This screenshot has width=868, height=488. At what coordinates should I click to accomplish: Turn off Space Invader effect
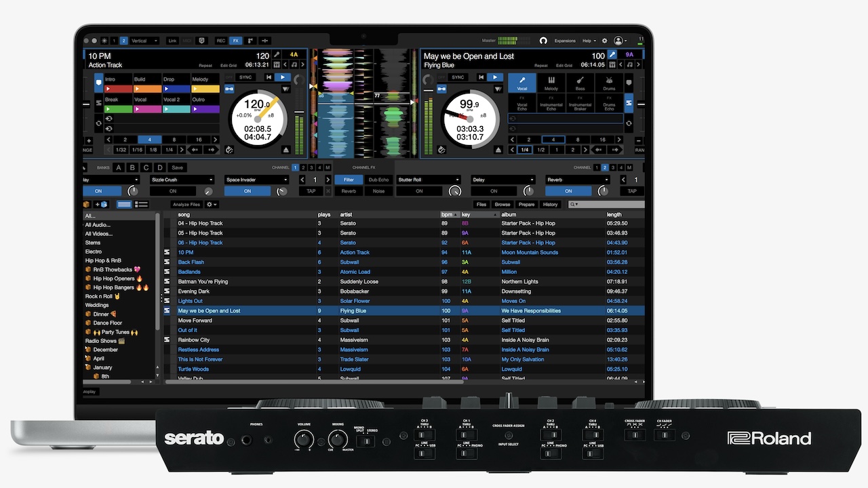[248, 191]
